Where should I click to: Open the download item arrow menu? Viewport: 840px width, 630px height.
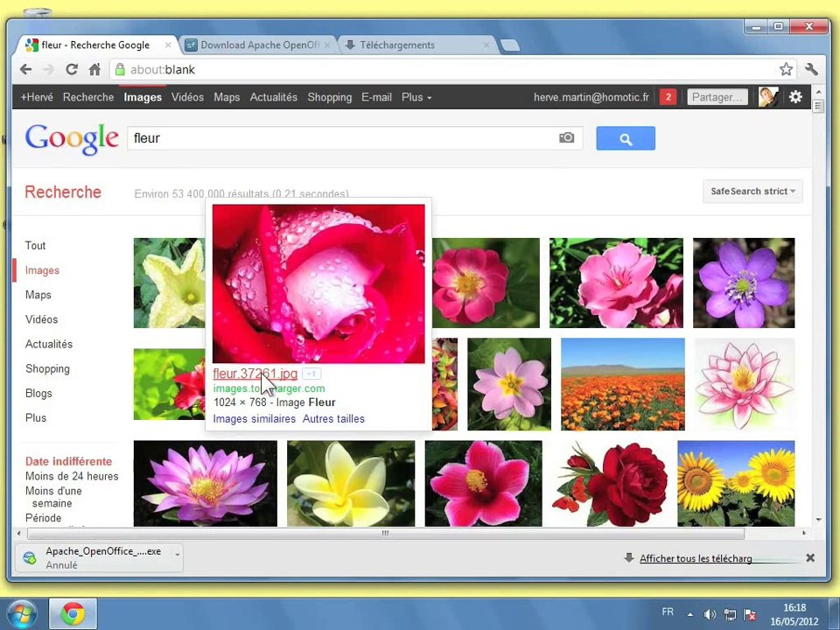[x=178, y=555]
